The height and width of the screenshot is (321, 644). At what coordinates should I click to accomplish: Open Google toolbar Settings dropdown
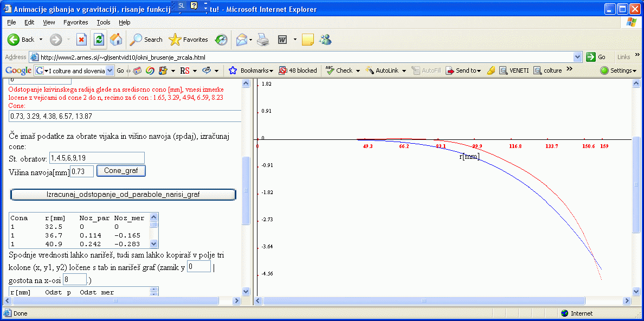(619, 70)
